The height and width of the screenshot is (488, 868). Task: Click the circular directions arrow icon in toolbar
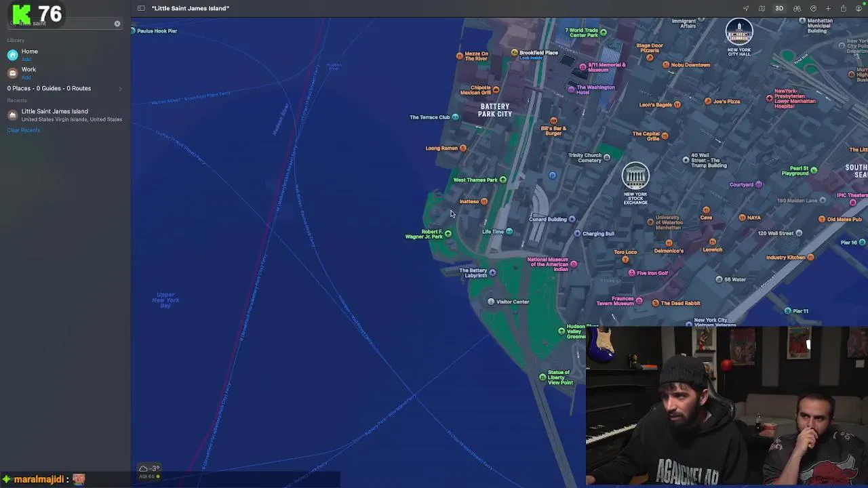tap(813, 8)
